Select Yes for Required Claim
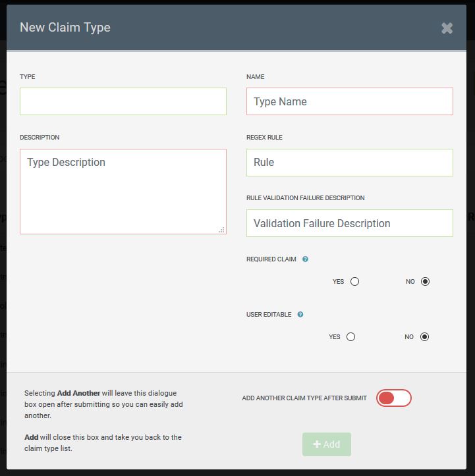 [354, 281]
